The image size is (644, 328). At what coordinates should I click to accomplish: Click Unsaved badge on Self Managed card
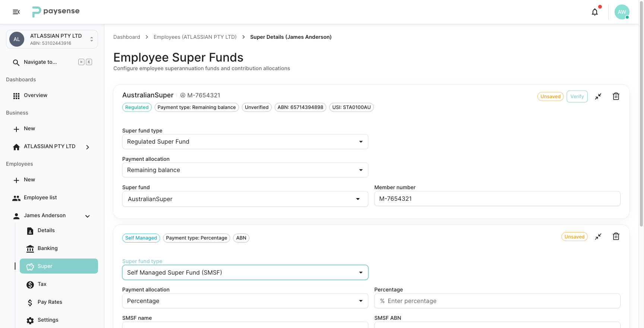coord(574,237)
